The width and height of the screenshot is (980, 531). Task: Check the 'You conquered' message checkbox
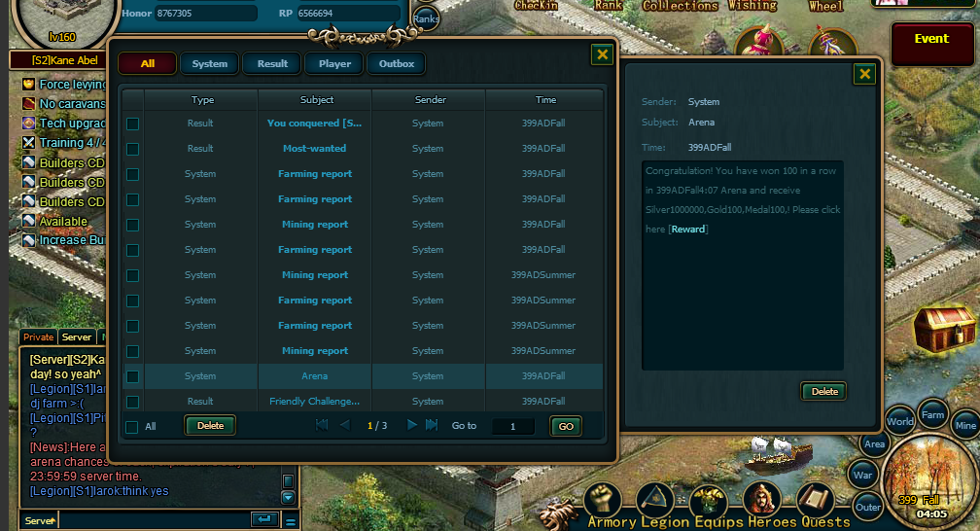[x=132, y=124]
